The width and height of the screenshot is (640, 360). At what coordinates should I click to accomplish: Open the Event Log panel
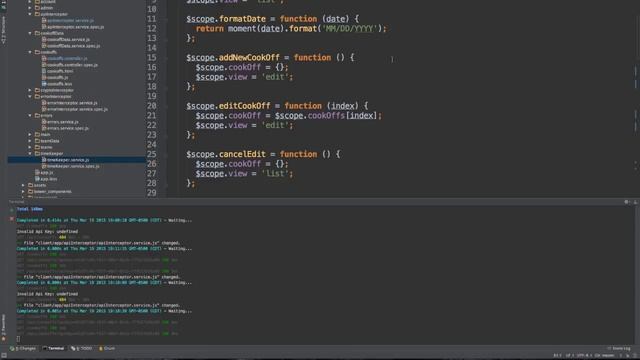(x=619, y=349)
